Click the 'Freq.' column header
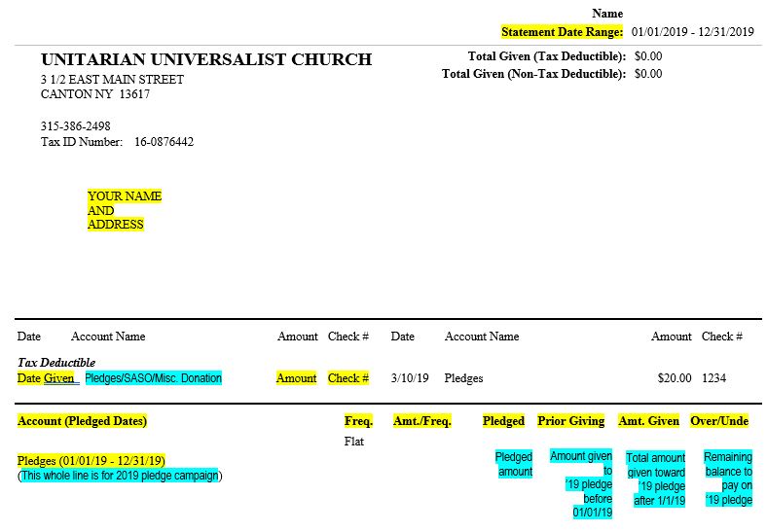Image resolution: width=767 pixels, height=532 pixels. click(x=358, y=421)
